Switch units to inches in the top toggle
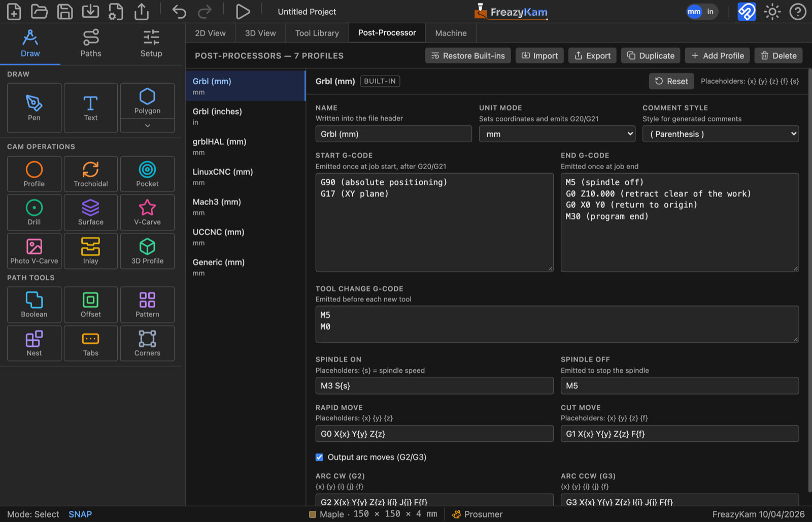The height and width of the screenshot is (522, 812). 710,12
